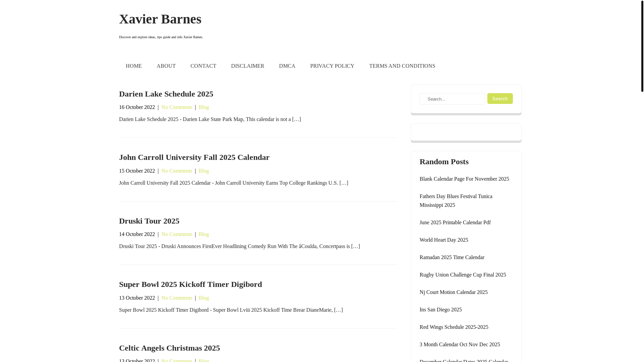Select the 15 October 2022 date text
The height and width of the screenshot is (362, 644).
pyautogui.click(x=137, y=171)
